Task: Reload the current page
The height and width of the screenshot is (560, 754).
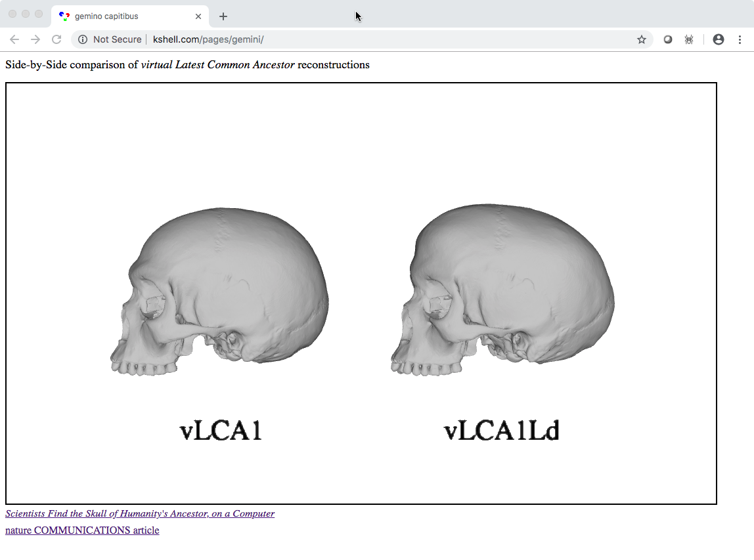Action: pos(56,39)
